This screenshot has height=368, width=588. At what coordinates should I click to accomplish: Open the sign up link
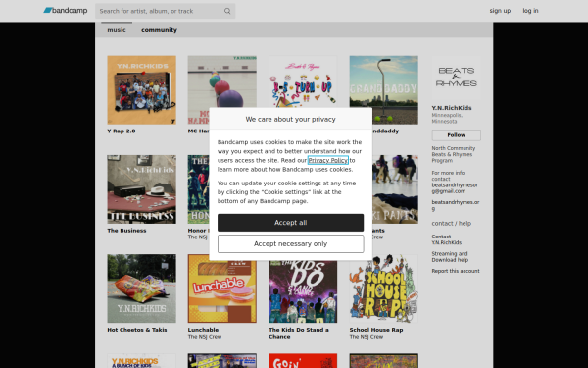(500, 11)
